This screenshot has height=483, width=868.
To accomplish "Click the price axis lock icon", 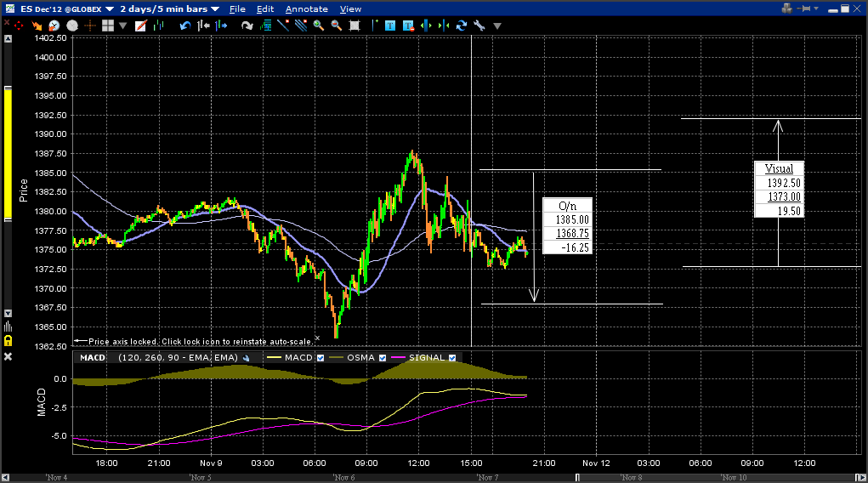I will coord(8,341).
